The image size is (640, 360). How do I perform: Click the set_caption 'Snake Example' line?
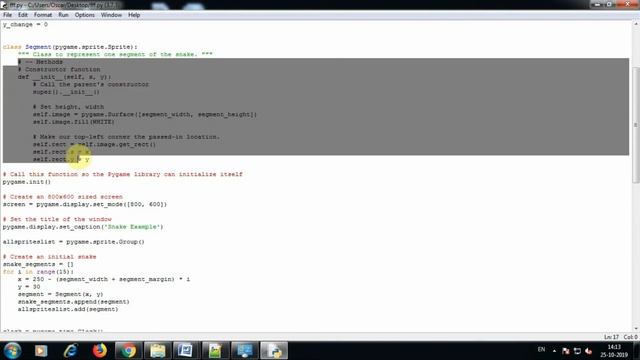[83, 227]
